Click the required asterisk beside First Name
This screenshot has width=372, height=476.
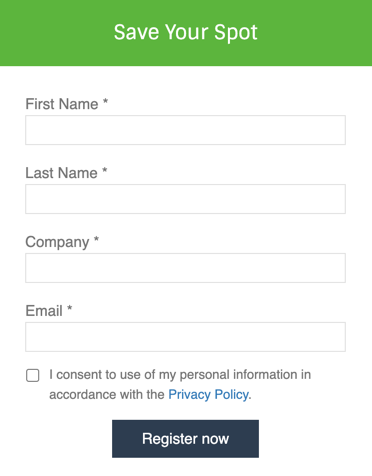(105, 101)
